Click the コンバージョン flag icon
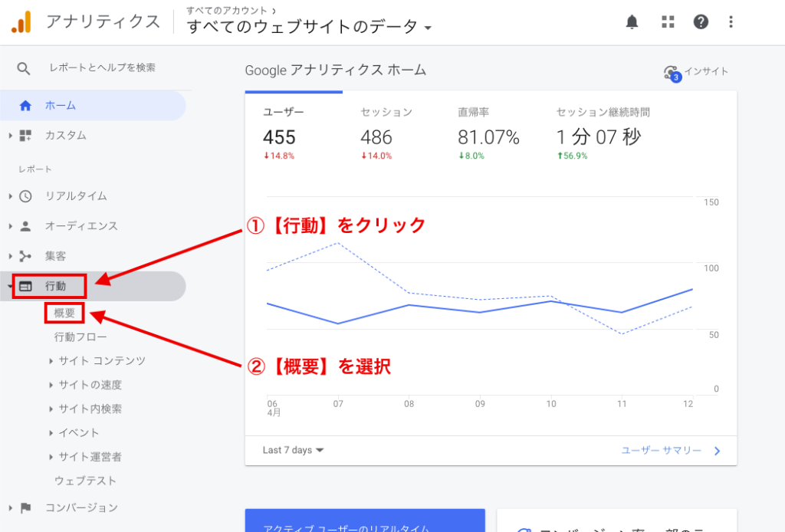 pos(25,508)
